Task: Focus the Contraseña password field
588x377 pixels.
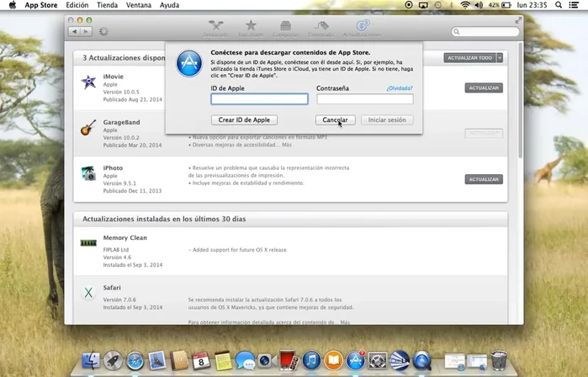Action: 365,99
